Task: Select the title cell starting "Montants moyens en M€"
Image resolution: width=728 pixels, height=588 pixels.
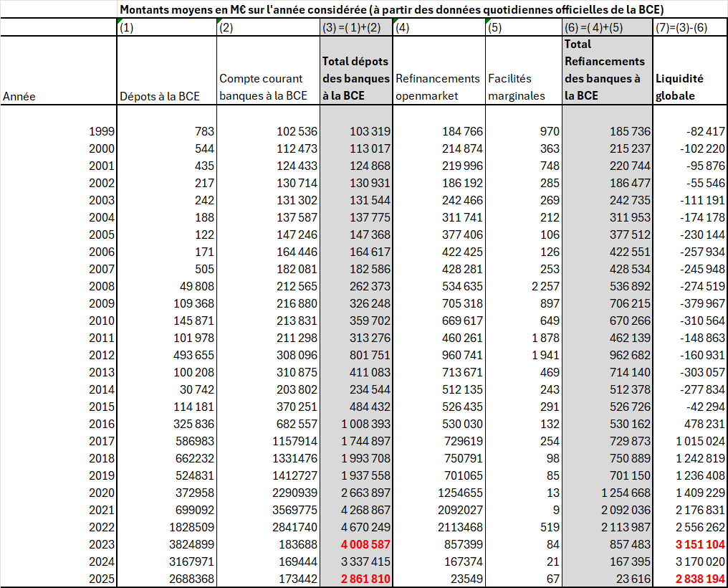Action: point(391,9)
